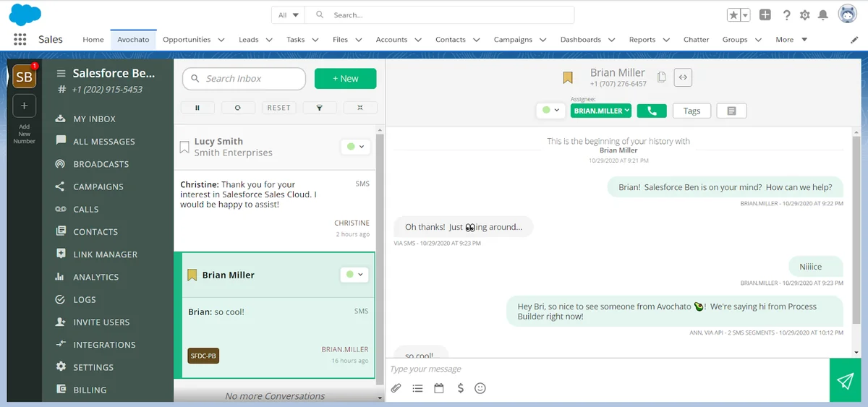Click the dollar sign icon in composer
The image size is (868, 407).
coord(460,388)
